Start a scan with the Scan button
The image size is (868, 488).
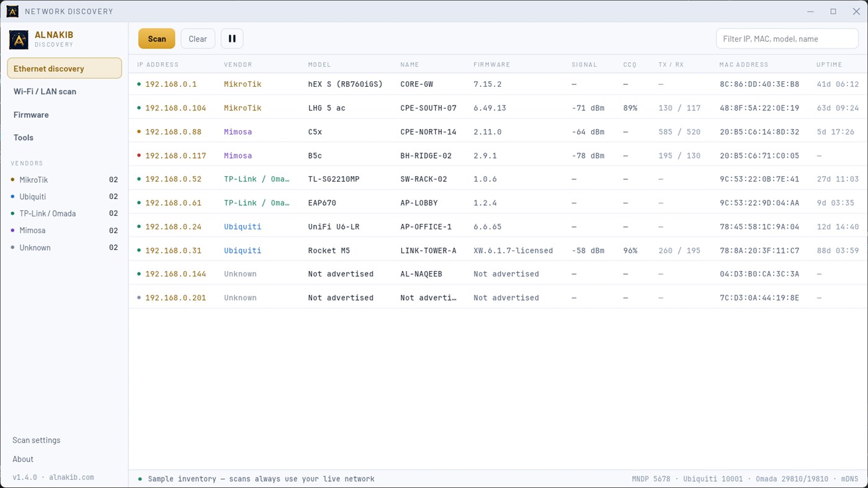tap(156, 38)
